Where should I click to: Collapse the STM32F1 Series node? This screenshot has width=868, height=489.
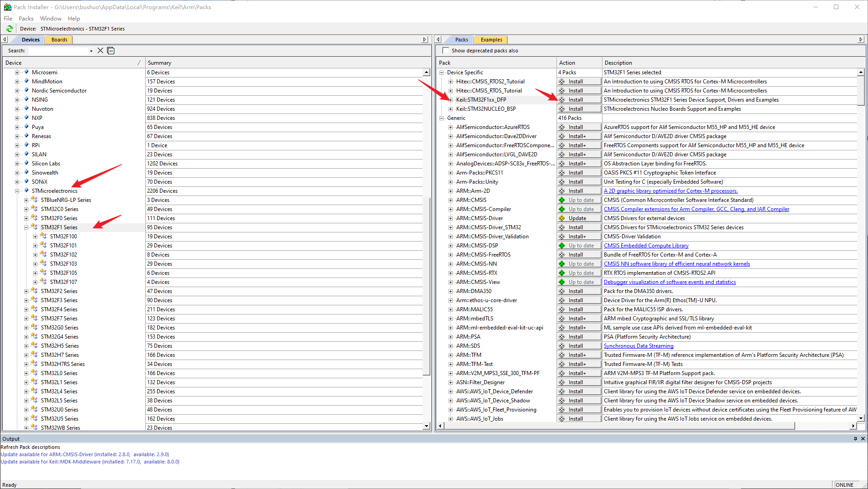tap(26, 227)
